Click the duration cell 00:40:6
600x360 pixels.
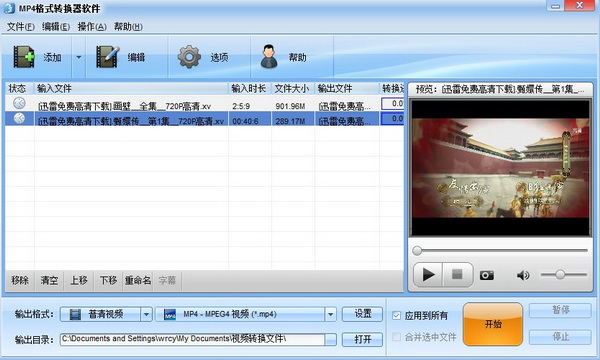pos(245,121)
